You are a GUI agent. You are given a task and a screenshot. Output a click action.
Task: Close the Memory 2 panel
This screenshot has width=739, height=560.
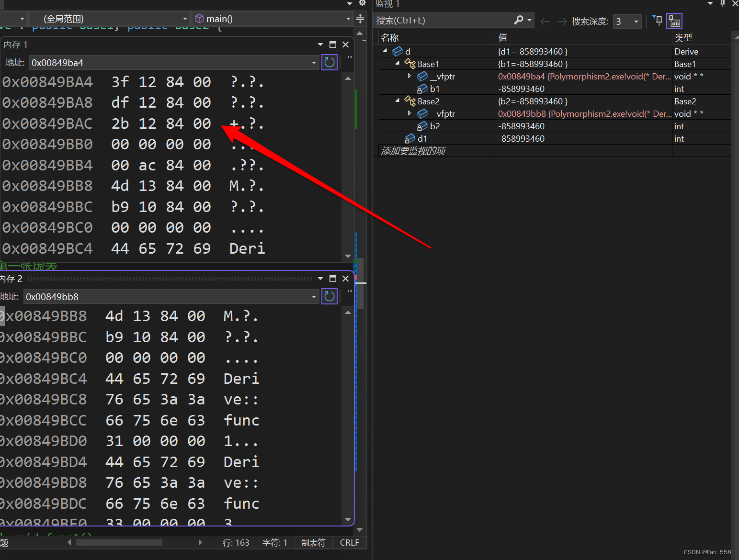click(x=345, y=279)
